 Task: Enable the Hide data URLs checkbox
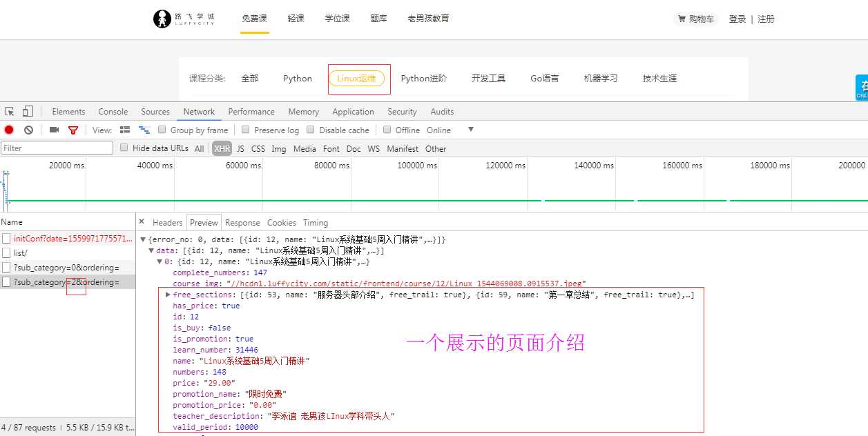[124, 148]
